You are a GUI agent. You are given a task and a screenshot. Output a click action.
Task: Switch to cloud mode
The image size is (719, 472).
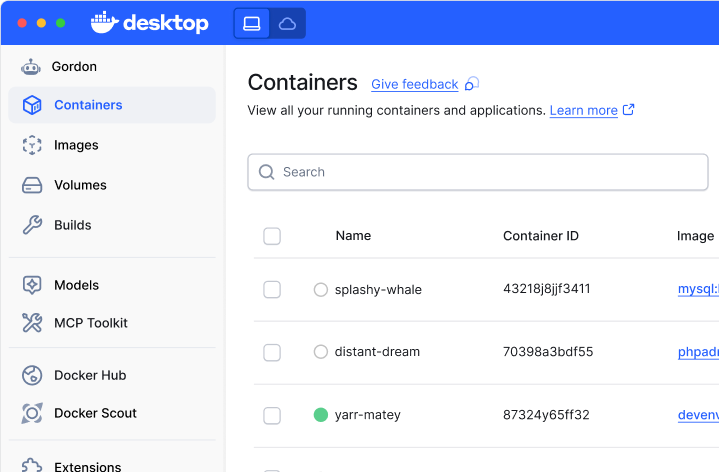point(288,23)
